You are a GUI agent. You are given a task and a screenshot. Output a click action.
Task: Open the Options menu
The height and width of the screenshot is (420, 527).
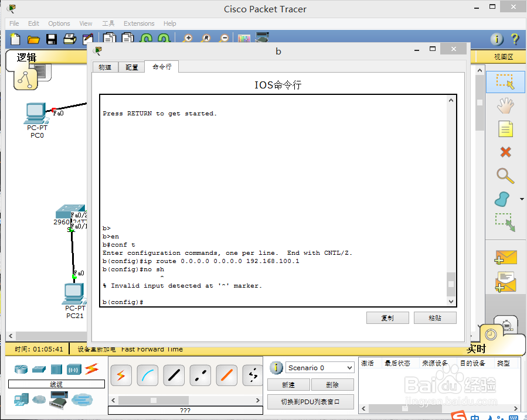(x=59, y=23)
